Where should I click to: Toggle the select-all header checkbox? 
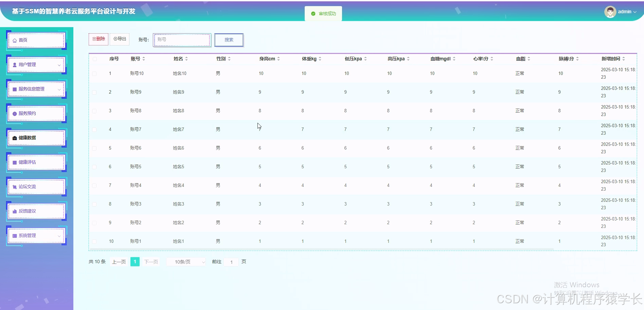(95, 59)
